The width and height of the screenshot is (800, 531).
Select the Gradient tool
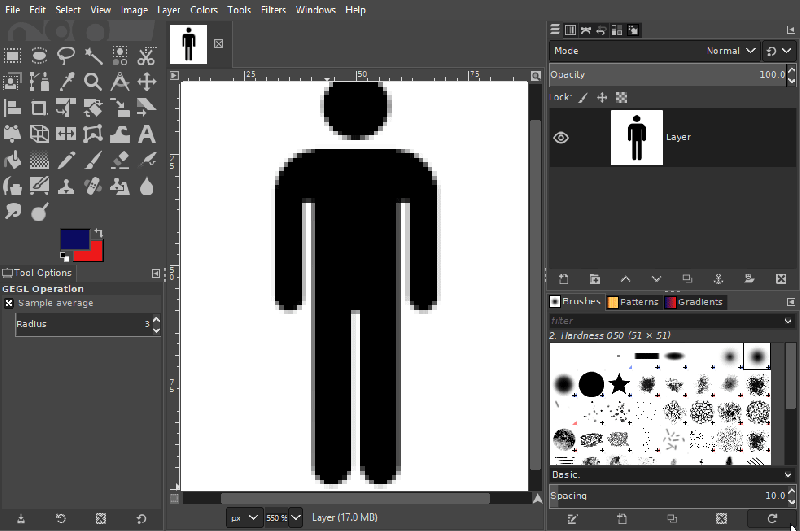pos(39,160)
